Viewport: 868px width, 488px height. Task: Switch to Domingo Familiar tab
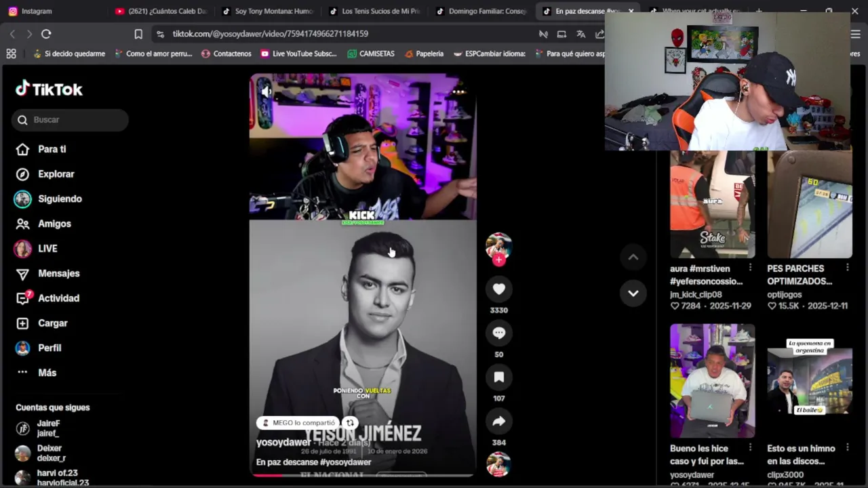pos(481,11)
